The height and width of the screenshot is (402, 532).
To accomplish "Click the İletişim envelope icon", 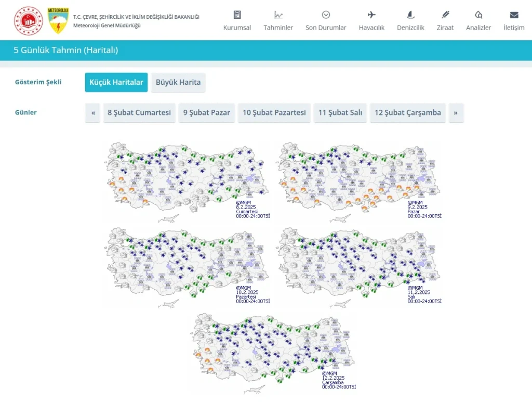I will point(514,15).
